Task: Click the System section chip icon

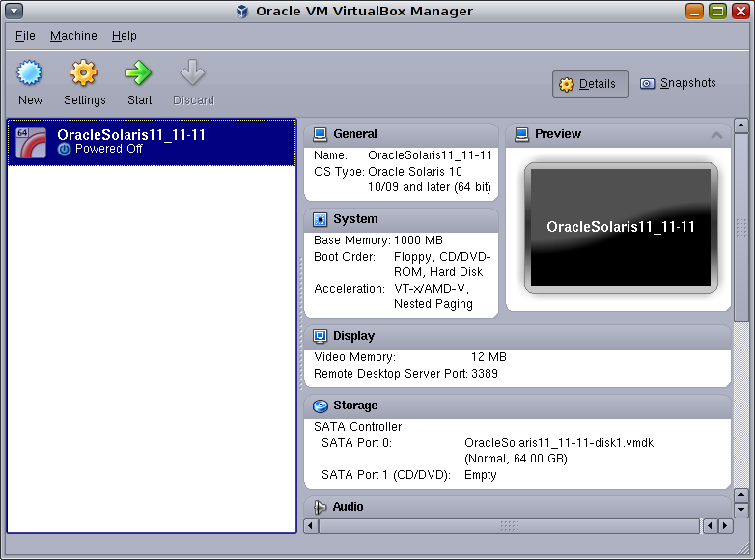Action: (320, 219)
